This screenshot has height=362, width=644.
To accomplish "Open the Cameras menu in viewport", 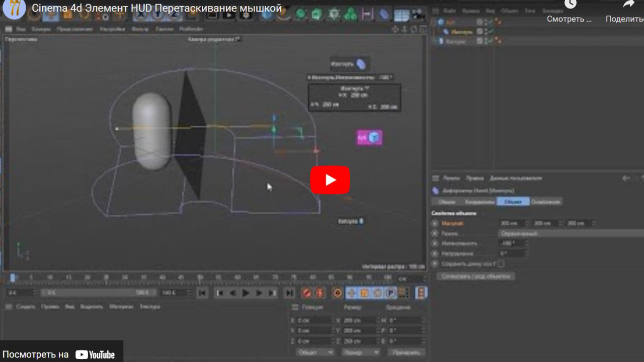I will point(41,29).
